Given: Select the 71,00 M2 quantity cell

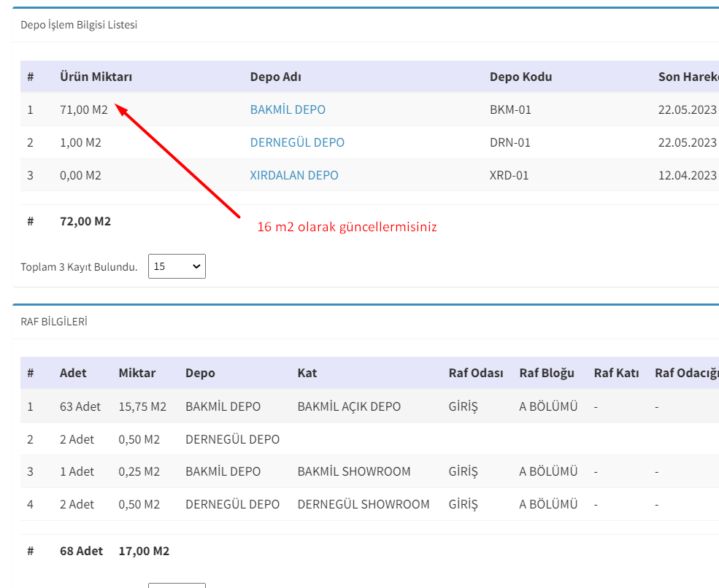Looking at the screenshot, I should (84, 110).
